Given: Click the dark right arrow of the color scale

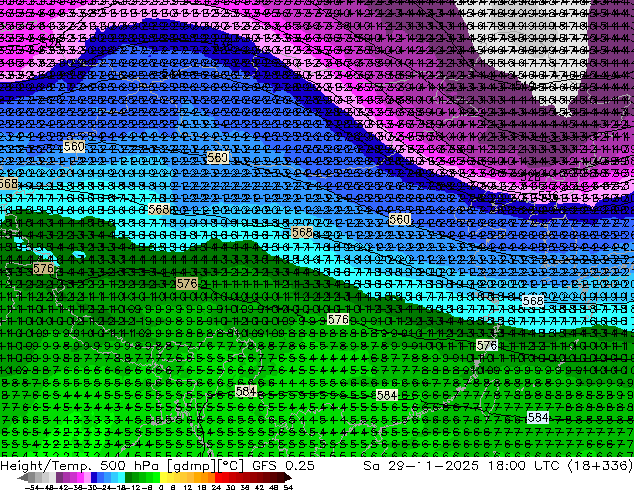Looking at the screenshot, I should 288,478.
